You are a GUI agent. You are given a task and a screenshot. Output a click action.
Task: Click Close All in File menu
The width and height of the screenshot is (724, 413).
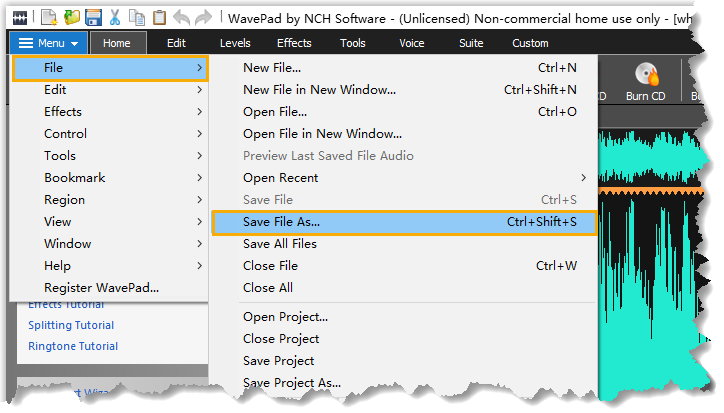pos(268,288)
